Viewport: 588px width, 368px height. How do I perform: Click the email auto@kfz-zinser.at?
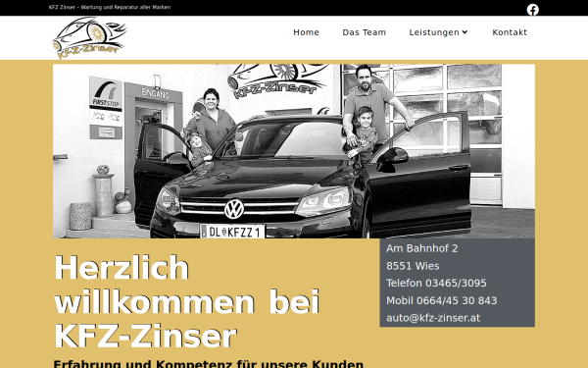[x=433, y=318]
